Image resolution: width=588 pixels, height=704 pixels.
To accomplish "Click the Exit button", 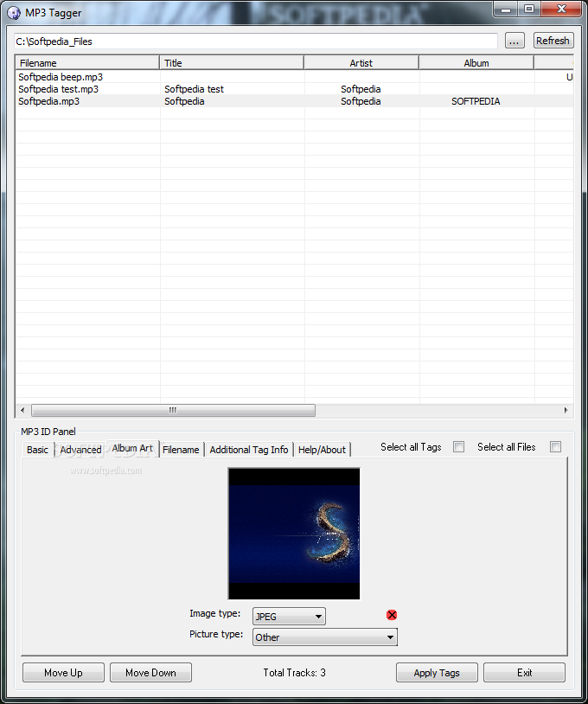I will [524, 673].
